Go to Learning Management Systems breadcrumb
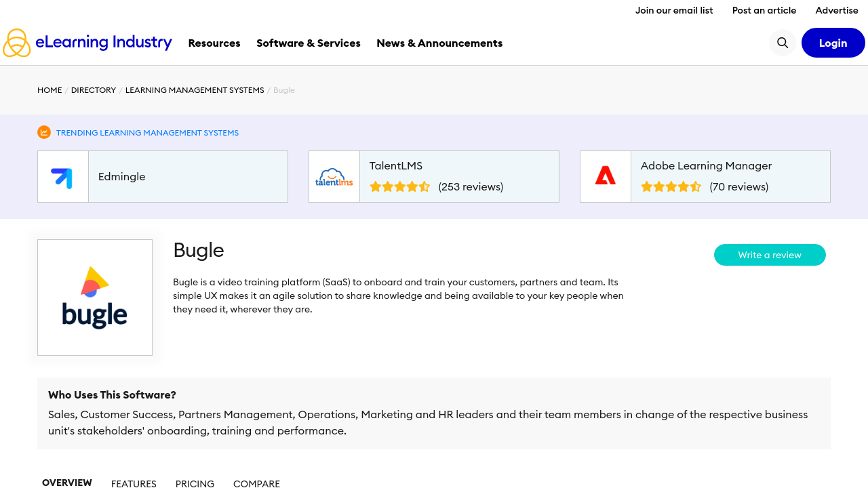Screen dimensions: 868x488 click(195, 90)
